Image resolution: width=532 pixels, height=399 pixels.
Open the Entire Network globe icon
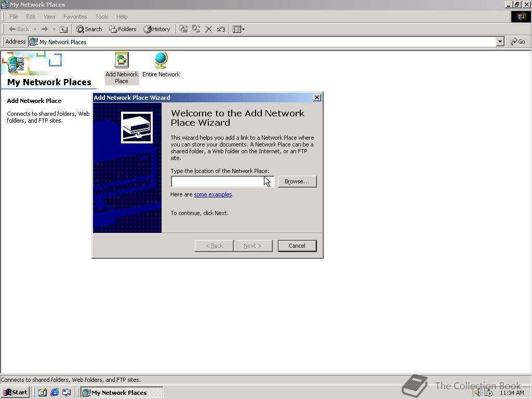pyautogui.click(x=161, y=64)
